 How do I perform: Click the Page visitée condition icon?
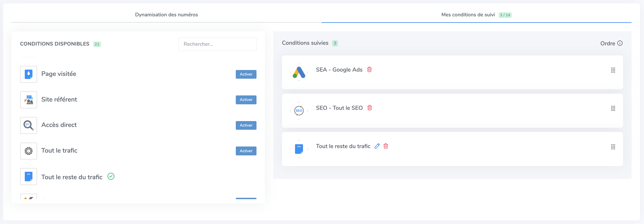click(x=28, y=74)
